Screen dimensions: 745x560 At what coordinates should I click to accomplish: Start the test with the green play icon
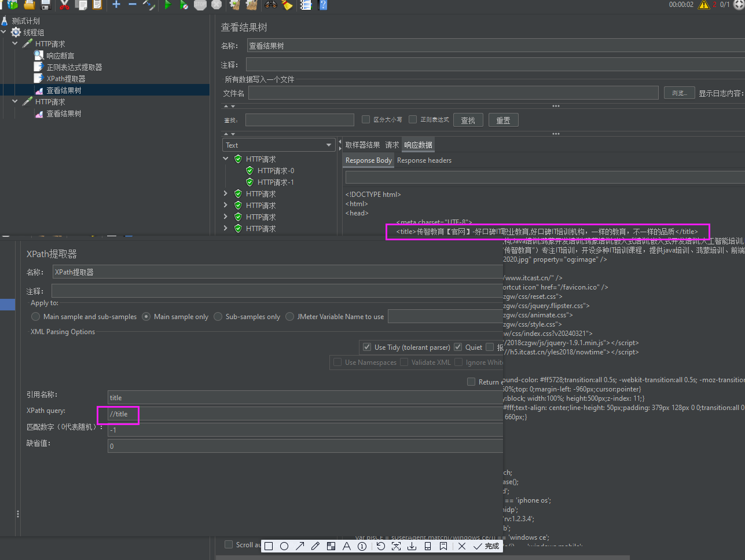point(168,5)
